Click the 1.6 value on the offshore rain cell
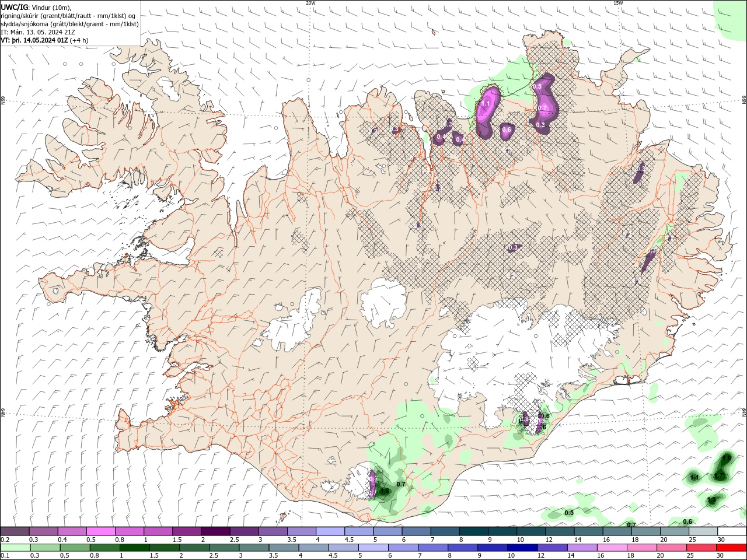Image resolution: width=747 pixels, height=560 pixels. click(x=726, y=459)
